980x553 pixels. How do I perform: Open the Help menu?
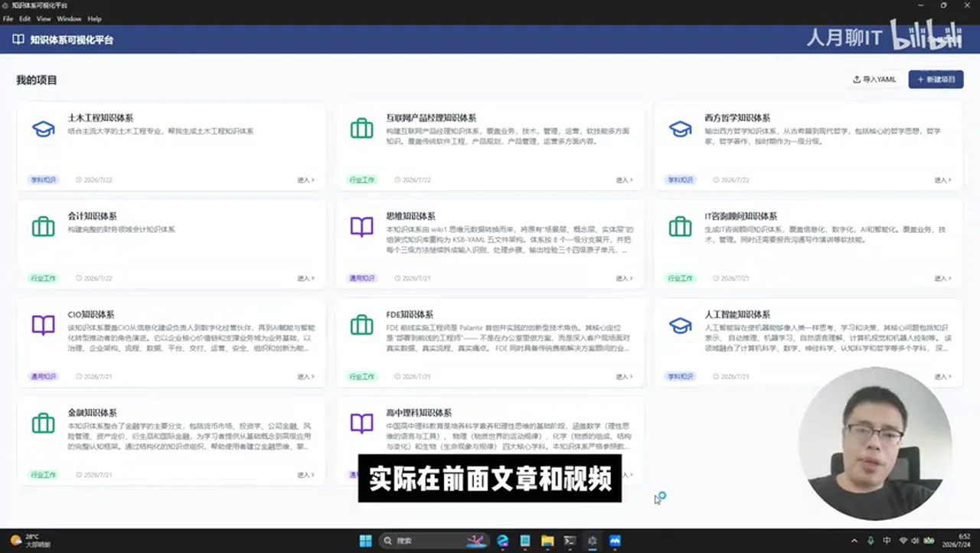[x=94, y=18]
